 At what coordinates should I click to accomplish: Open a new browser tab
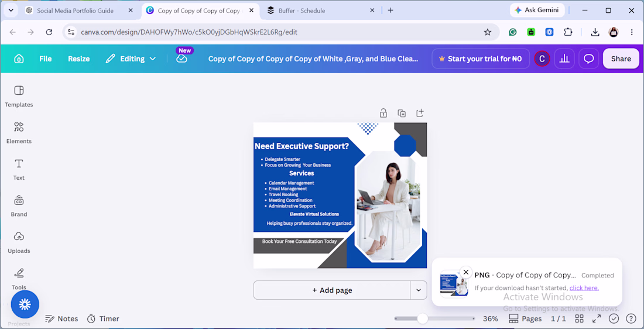click(x=390, y=11)
